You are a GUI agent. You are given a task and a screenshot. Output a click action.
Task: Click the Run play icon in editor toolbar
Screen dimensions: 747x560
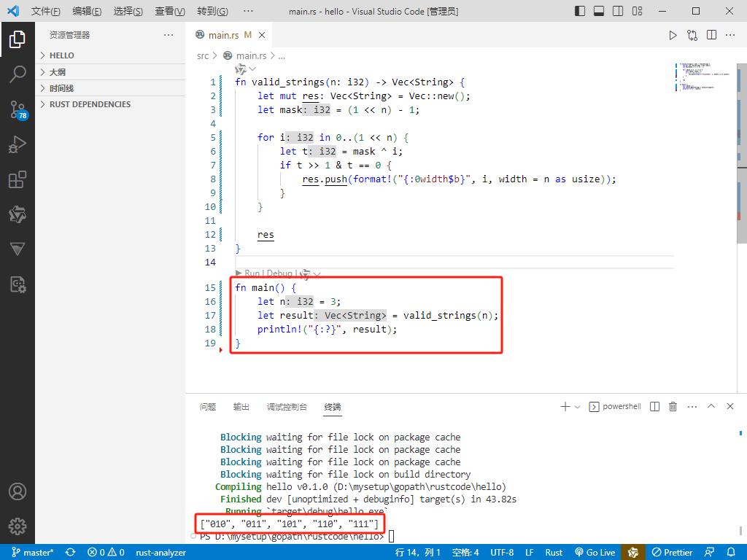tap(673, 35)
